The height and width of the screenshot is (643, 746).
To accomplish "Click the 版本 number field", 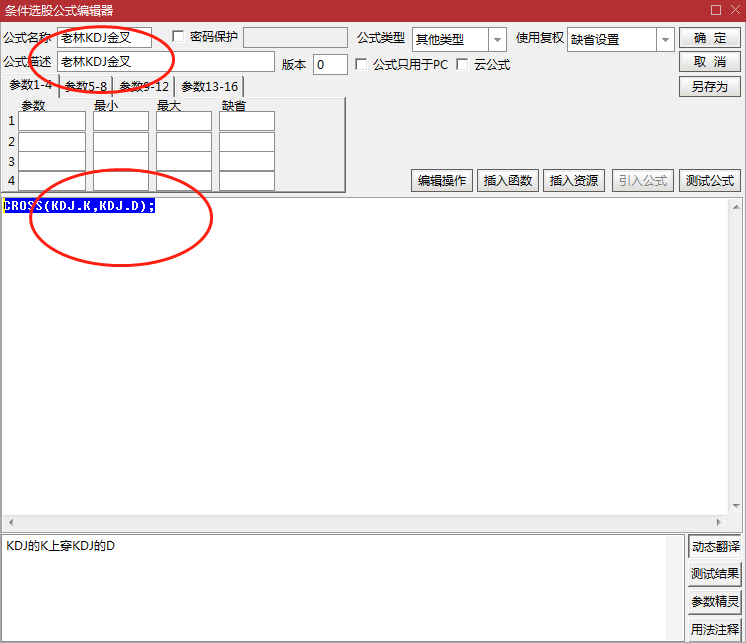I will [x=330, y=64].
